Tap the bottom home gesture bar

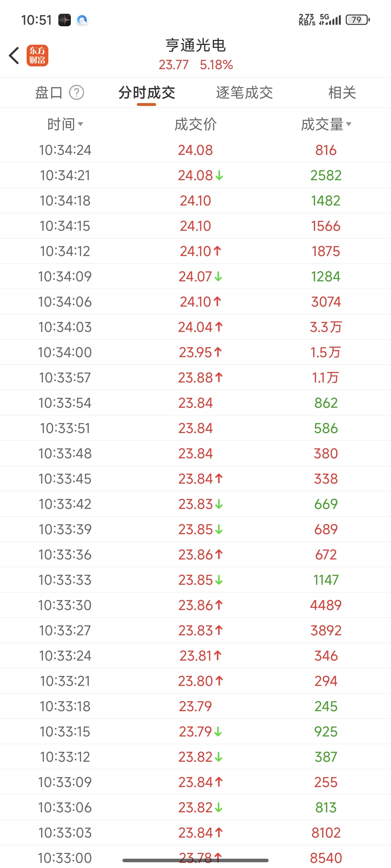[x=195, y=860]
